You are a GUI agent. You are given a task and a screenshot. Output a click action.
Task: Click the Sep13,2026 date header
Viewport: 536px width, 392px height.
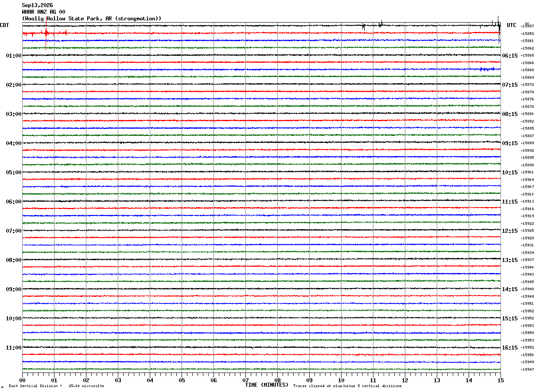tap(37, 5)
